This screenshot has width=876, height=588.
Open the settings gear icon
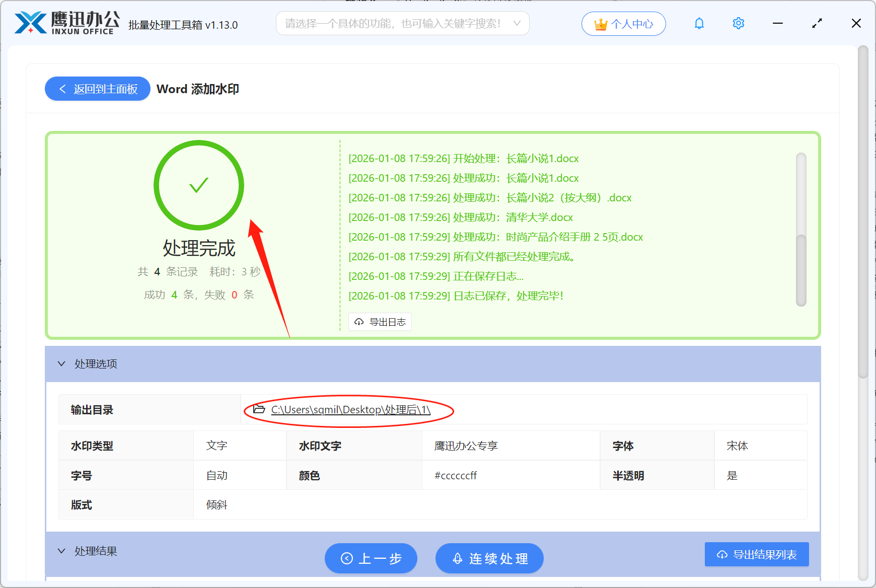[x=738, y=23]
